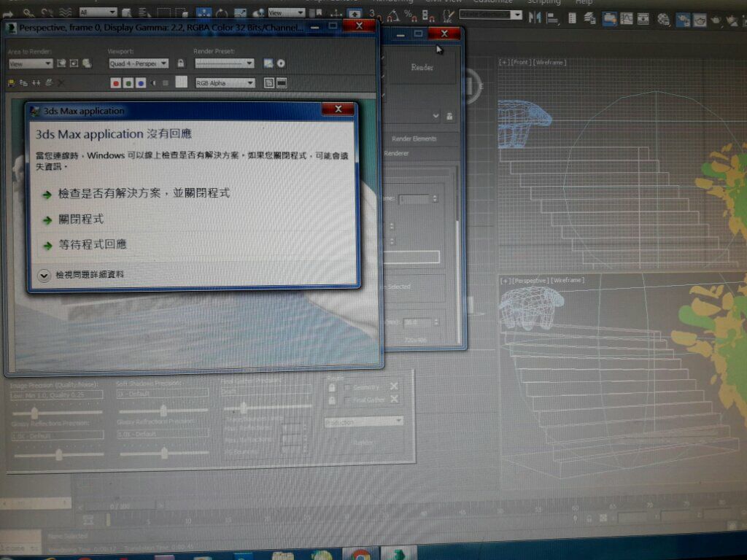Click the render window color swatch
Screen dimensions: 747x560
pos(182,82)
